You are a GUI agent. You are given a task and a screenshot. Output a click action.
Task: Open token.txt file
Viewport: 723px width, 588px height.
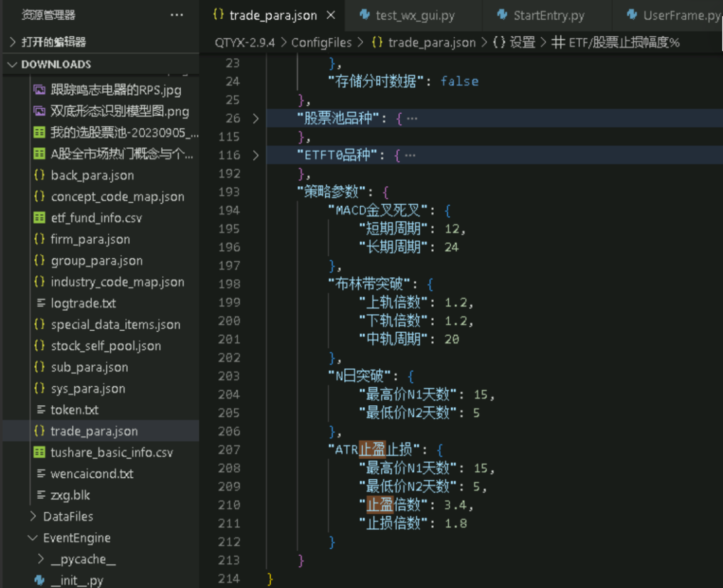75,410
